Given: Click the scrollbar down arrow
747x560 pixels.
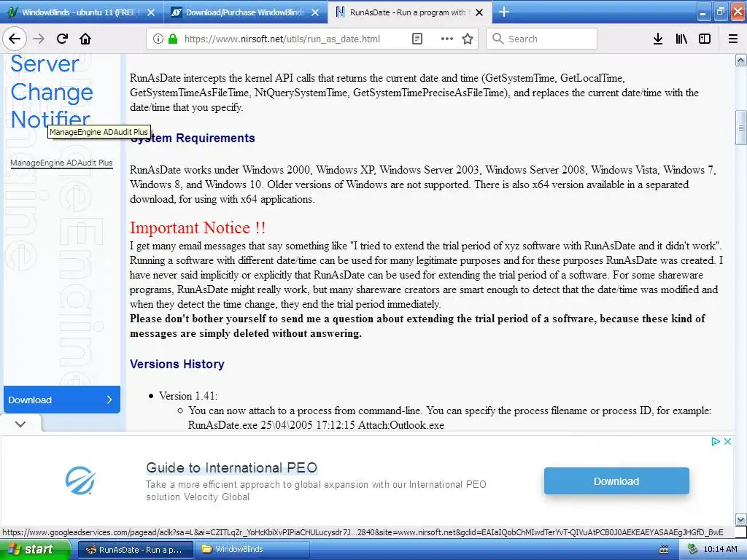Looking at the screenshot, I should tap(740, 519).
